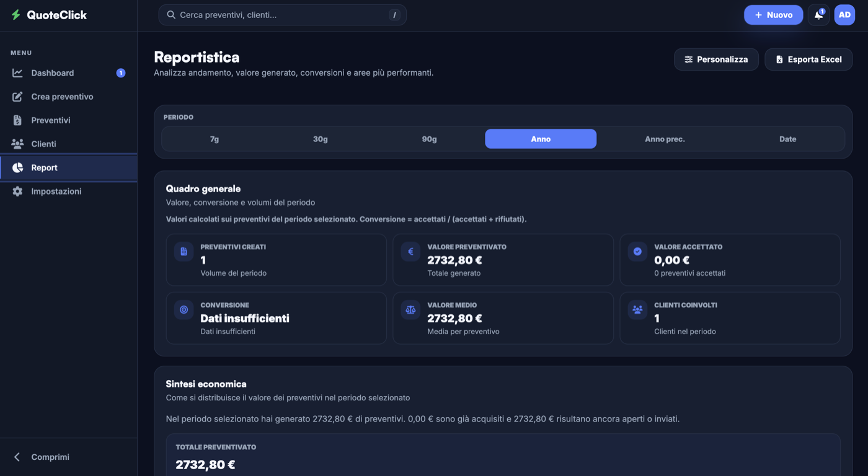Open Impostazioni in sidebar
This screenshot has width=868, height=476.
pyautogui.click(x=68, y=192)
